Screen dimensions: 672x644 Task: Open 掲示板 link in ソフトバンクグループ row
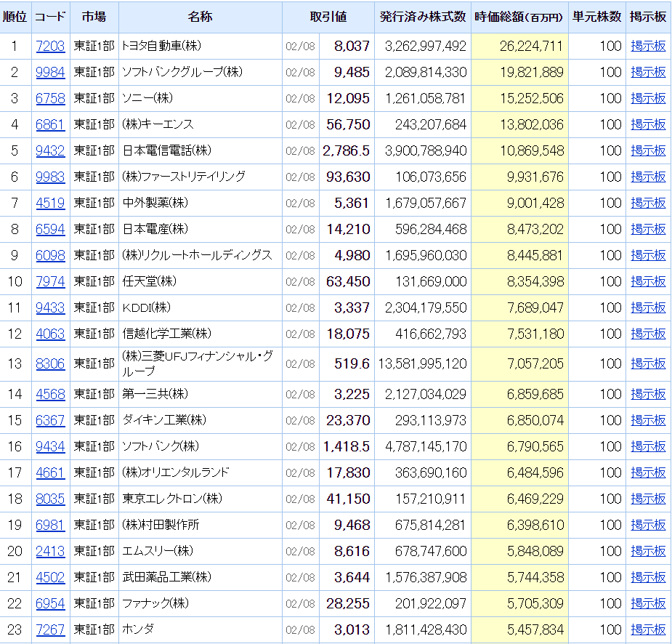tap(648, 72)
